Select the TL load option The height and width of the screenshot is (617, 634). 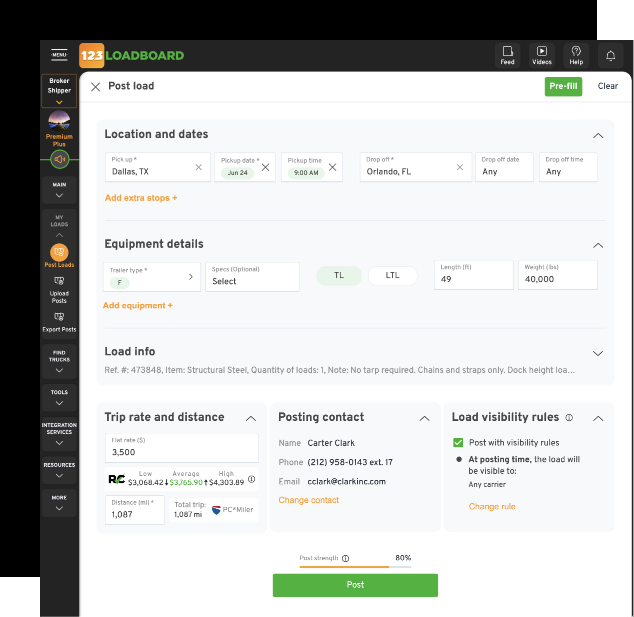339,275
